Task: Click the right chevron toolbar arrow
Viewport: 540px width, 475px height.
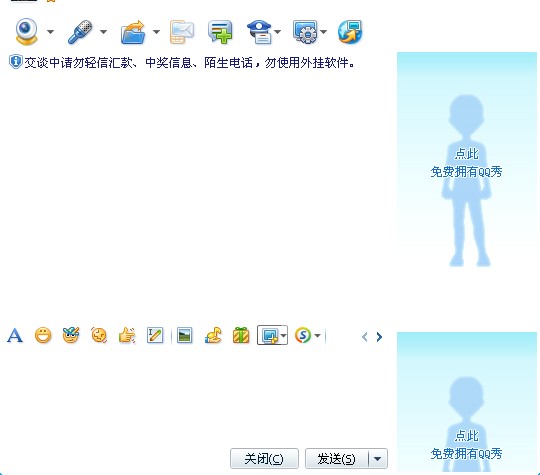Action: 379,337
